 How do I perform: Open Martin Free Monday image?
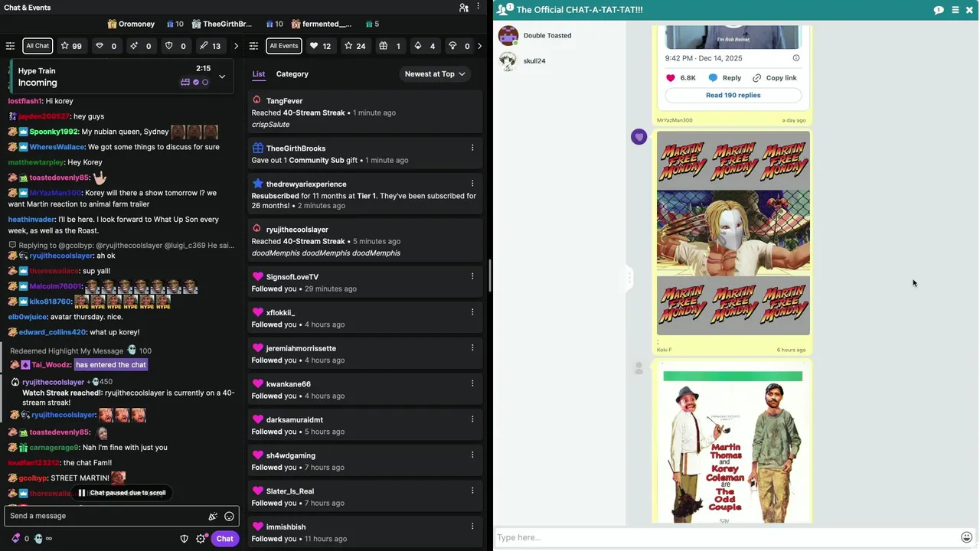(733, 233)
